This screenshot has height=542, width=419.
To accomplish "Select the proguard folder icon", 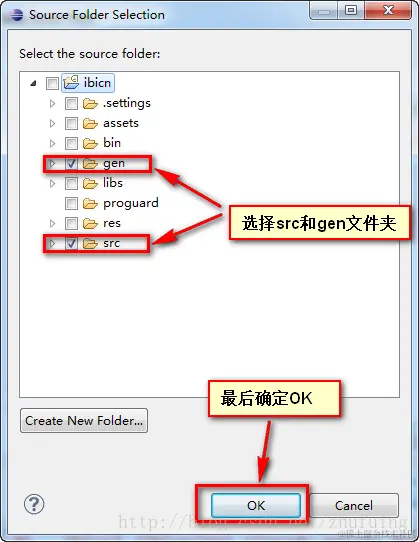I will (x=90, y=203).
